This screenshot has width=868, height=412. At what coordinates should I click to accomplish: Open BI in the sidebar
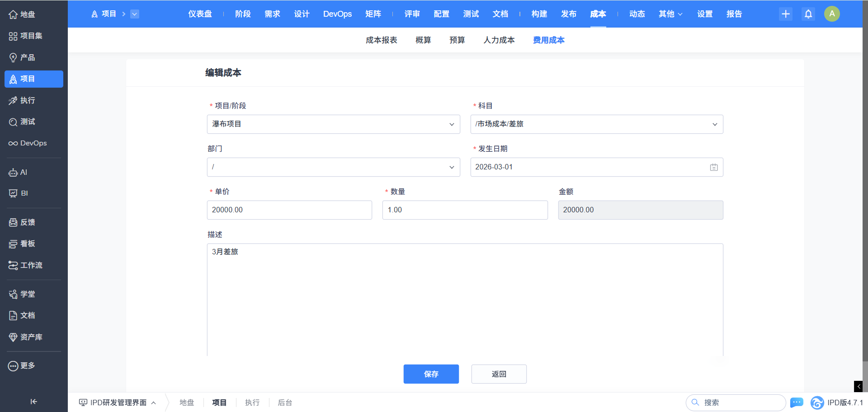click(33, 193)
